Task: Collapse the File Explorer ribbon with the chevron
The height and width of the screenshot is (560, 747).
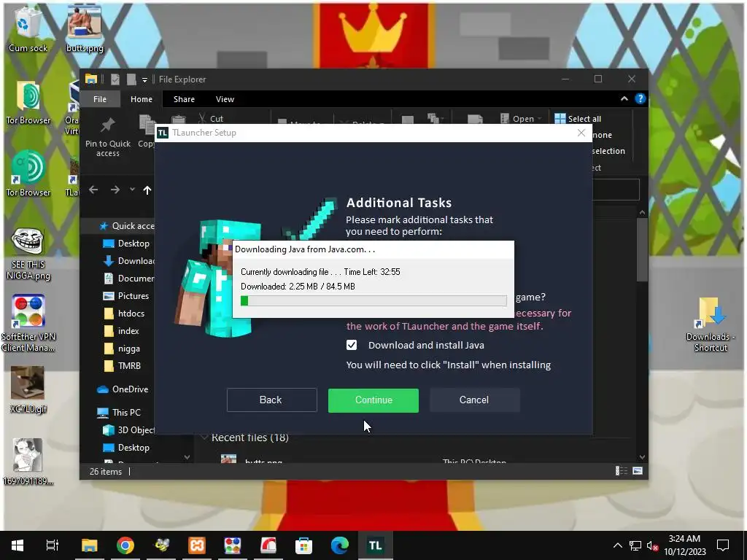Action: [x=624, y=99]
